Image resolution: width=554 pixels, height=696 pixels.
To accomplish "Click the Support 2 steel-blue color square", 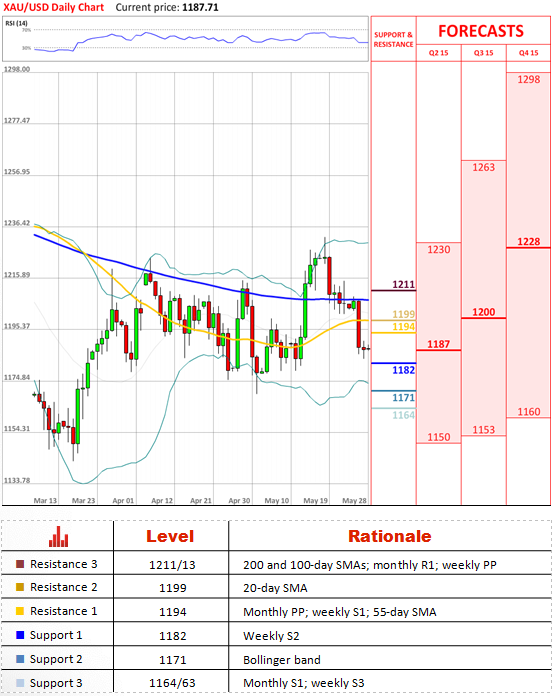I will (x=20, y=659).
